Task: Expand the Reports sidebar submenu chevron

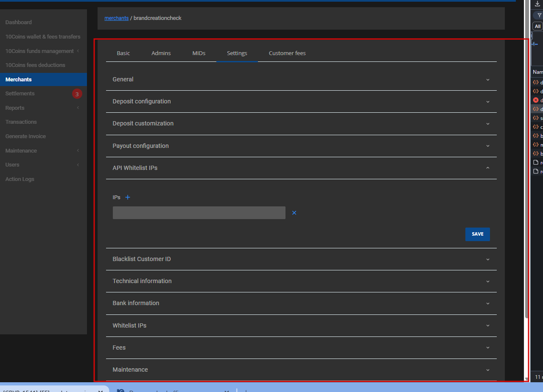Action: [78, 108]
